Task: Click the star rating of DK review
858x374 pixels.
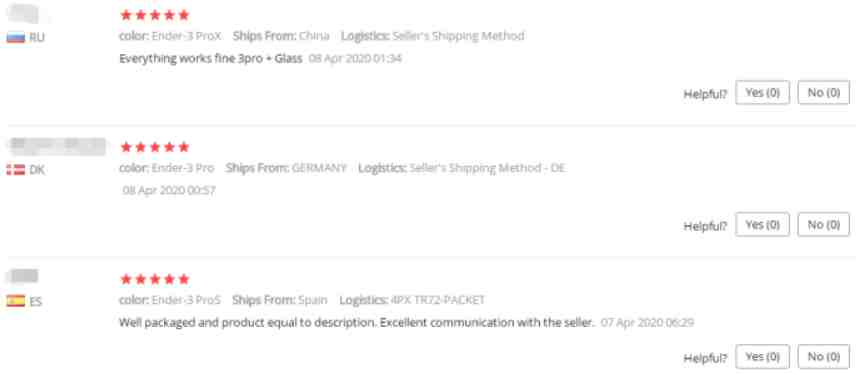Action: tap(155, 147)
